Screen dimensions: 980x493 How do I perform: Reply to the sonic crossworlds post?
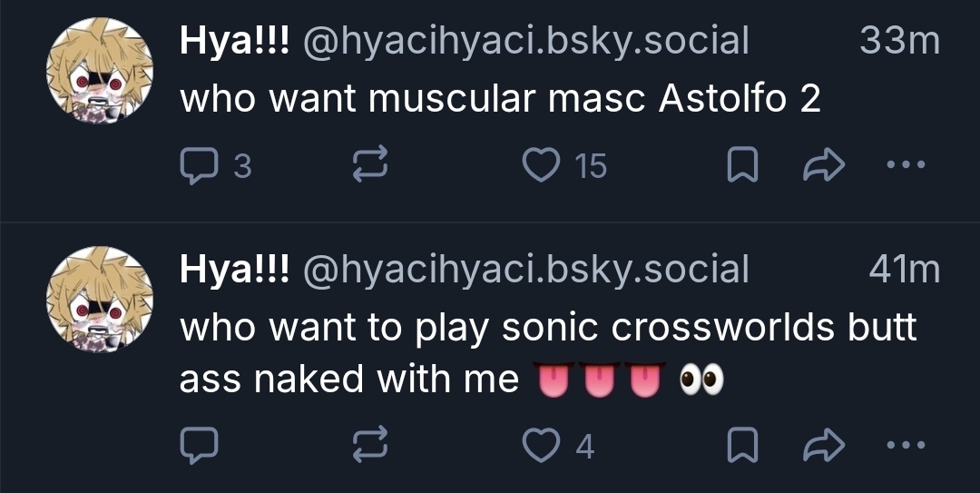tap(196, 445)
